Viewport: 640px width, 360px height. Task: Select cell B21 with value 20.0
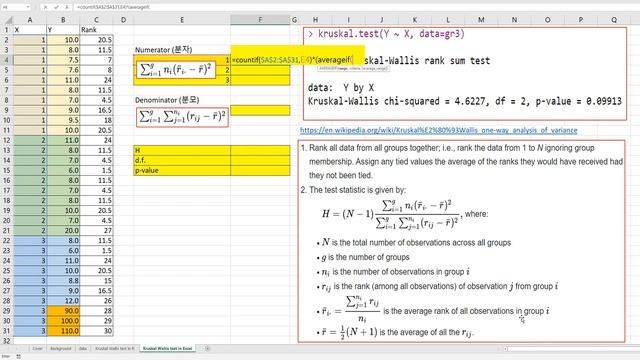point(63,230)
